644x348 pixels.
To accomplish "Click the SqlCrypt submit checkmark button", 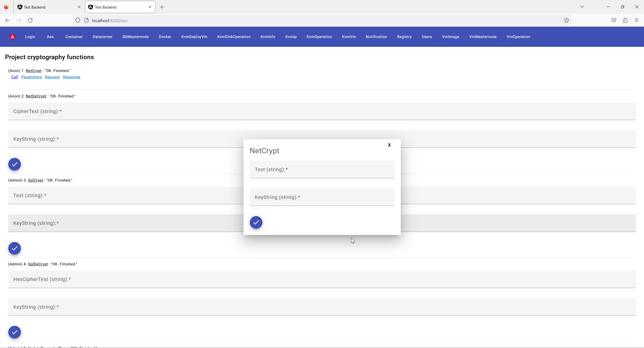I will (15, 248).
